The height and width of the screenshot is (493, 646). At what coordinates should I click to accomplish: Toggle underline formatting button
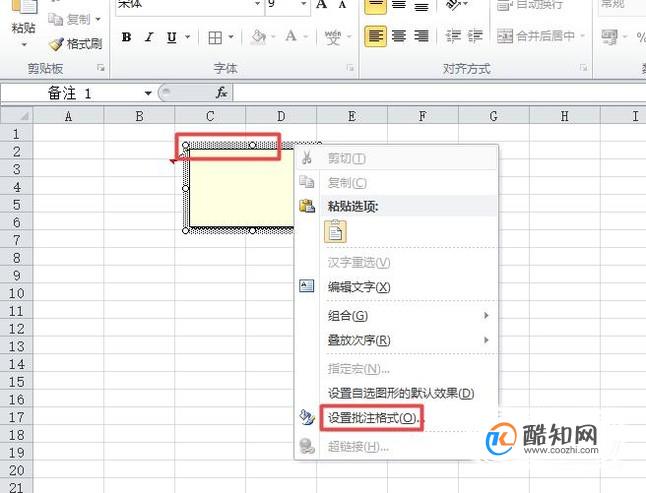point(171,37)
